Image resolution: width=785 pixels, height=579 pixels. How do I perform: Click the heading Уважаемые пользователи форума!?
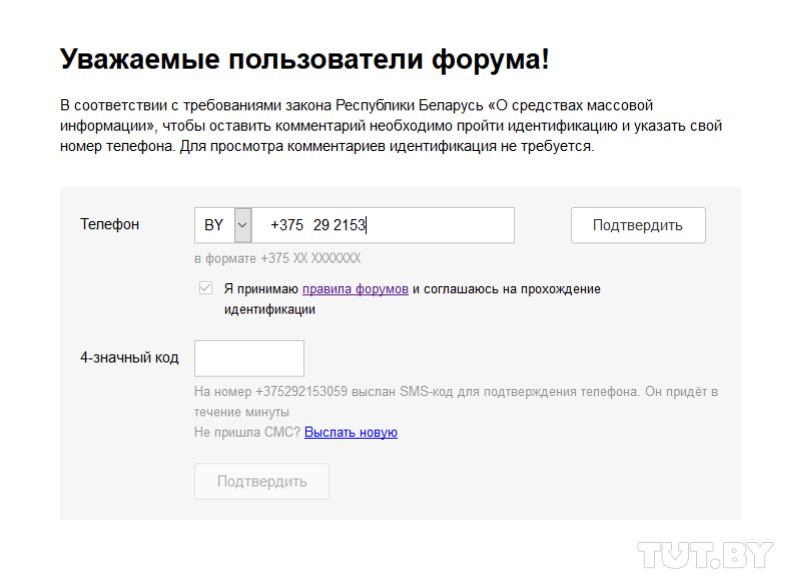coord(304,59)
